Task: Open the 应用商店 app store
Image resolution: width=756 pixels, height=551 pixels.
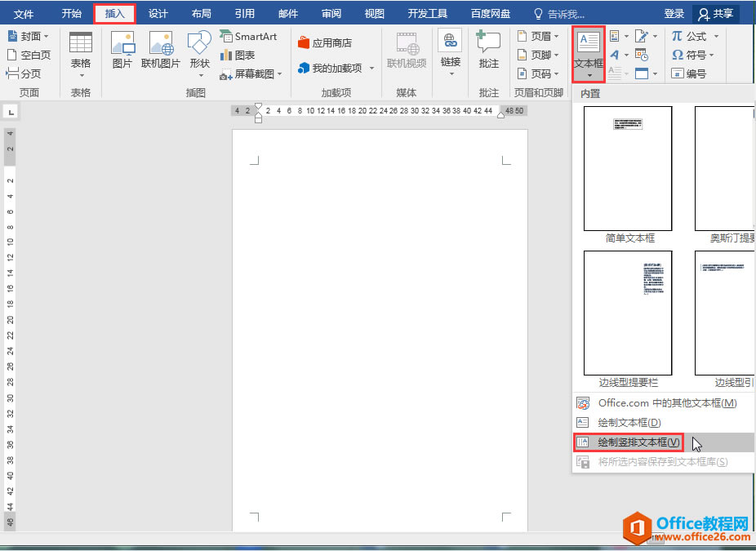Action: [x=325, y=43]
